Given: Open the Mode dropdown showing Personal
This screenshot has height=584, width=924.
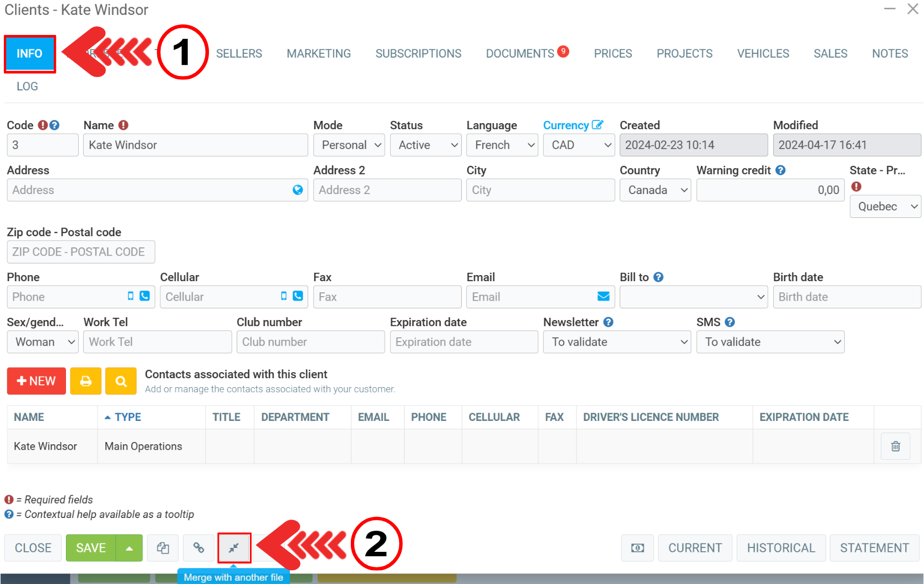Looking at the screenshot, I should coord(349,145).
